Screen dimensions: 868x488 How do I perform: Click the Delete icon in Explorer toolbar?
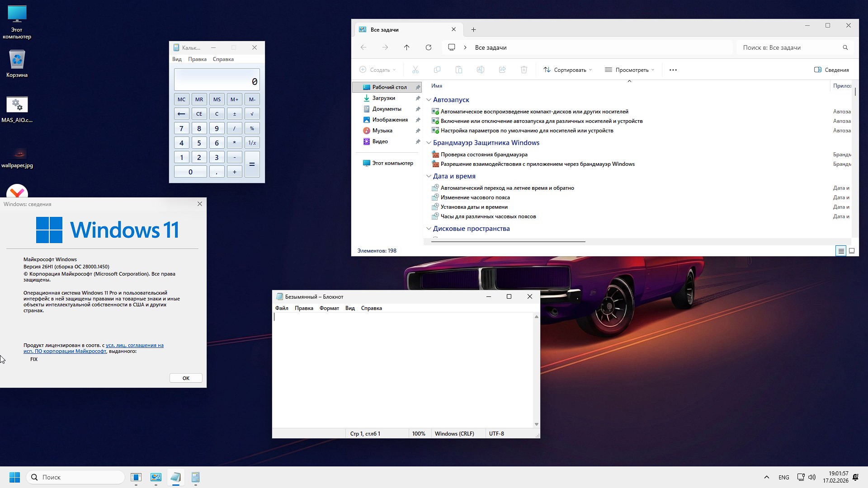click(x=524, y=70)
